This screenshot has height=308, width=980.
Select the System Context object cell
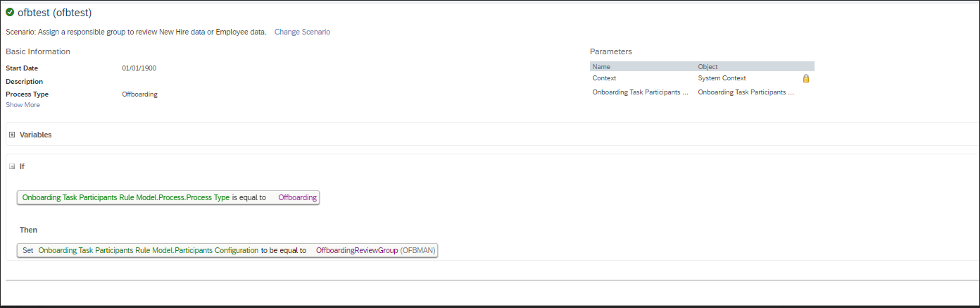[722, 78]
